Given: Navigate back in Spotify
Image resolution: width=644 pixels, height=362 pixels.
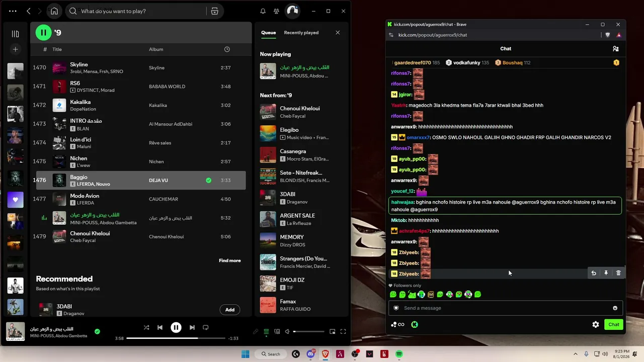Looking at the screenshot, I should point(29,11).
